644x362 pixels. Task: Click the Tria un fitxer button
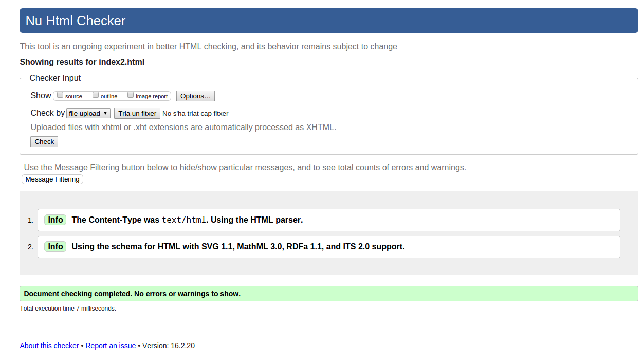tap(137, 114)
